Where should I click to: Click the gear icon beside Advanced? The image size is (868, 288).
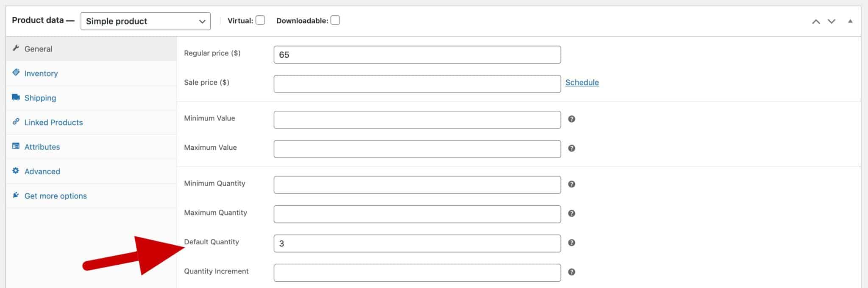coord(16,171)
